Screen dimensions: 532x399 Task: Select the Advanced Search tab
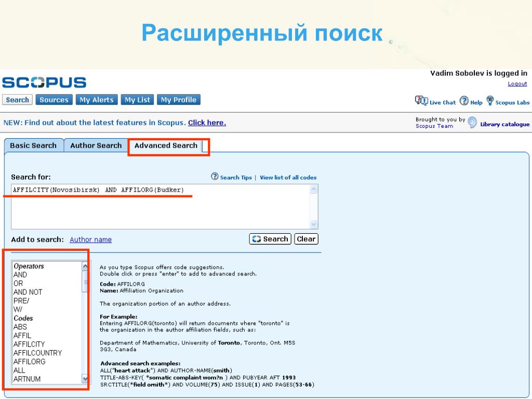166,145
